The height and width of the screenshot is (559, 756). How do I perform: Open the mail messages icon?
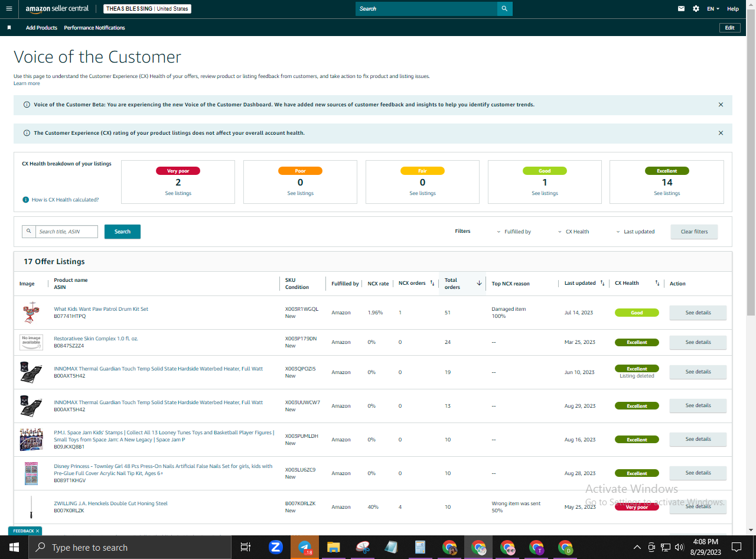681,9
